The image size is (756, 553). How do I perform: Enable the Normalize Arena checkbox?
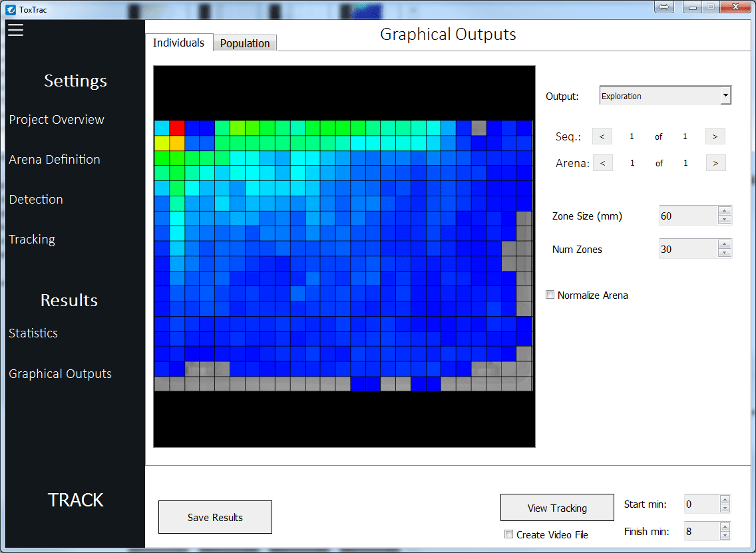coord(550,294)
